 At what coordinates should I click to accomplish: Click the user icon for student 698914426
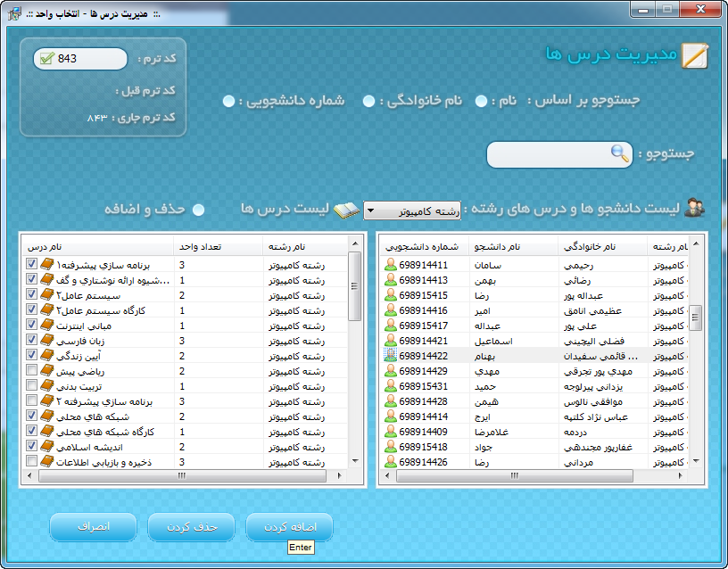point(390,462)
